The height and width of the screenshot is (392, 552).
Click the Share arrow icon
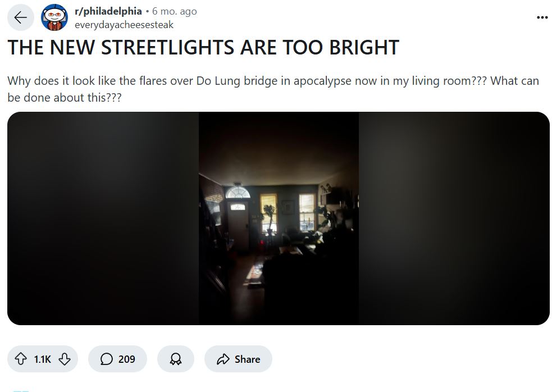pos(224,359)
